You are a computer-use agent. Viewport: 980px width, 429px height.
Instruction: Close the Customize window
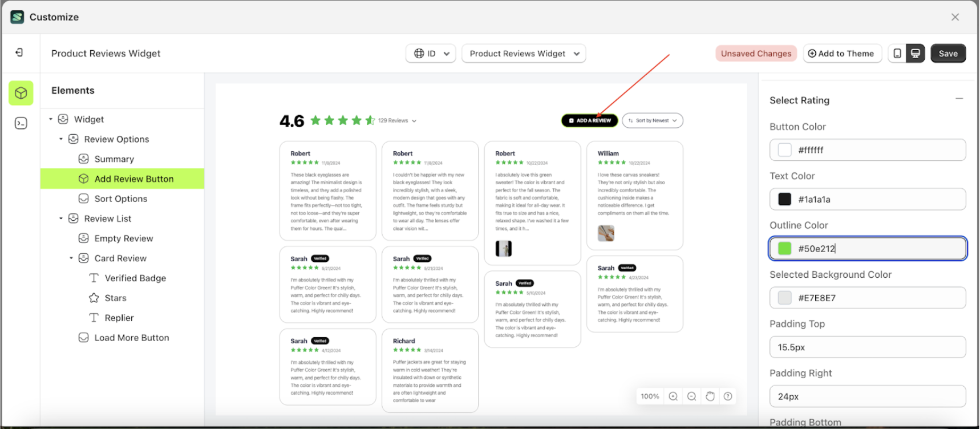click(955, 17)
